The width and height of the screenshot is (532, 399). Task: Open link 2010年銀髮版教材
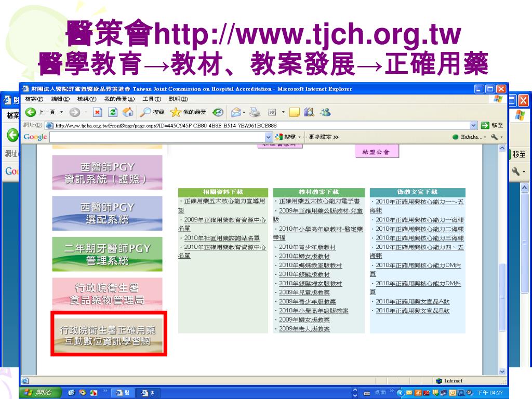click(x=304, y=274)
